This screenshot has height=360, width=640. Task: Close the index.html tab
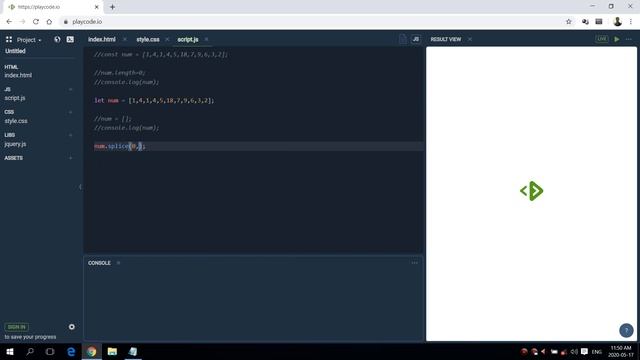tap(124, 39)
